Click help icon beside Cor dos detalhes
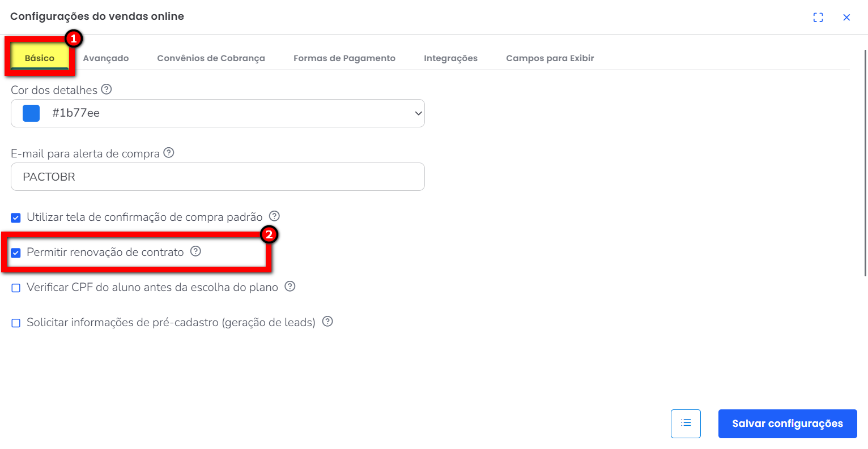 [x=107, y=89]
